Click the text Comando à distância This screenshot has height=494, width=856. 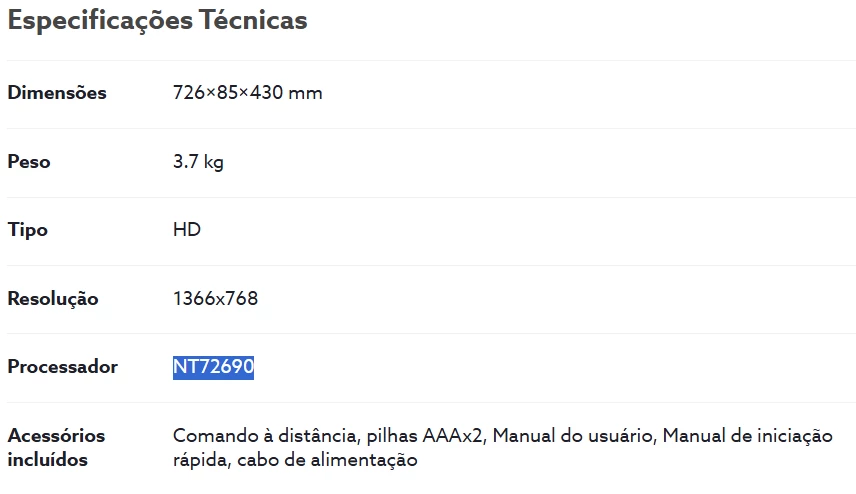coord(264,436)
